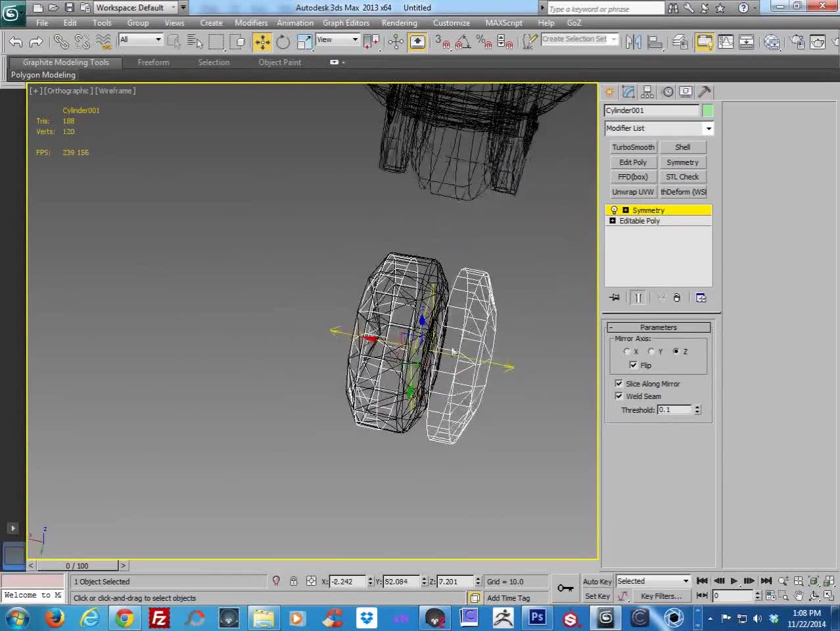The height and width of the screenshot is (631, 840).
Task: Open the Create panel tab
Action: pos(609,92)
